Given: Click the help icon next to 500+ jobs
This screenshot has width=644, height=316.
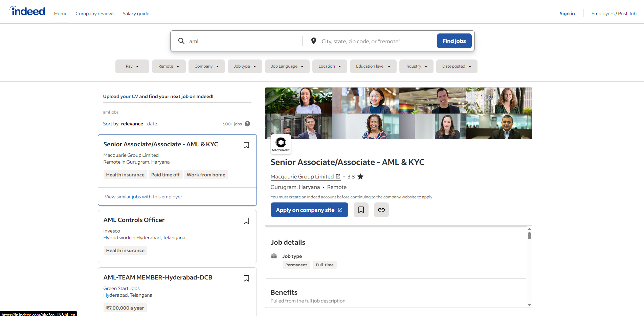Looking at the screenshot, I should 247,124.
